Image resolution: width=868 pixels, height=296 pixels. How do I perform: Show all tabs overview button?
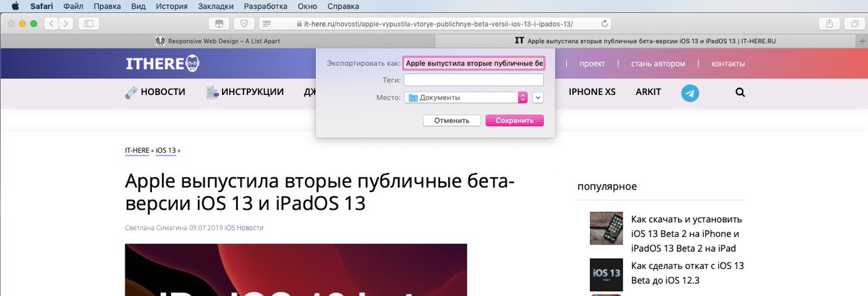pos(852,24)
